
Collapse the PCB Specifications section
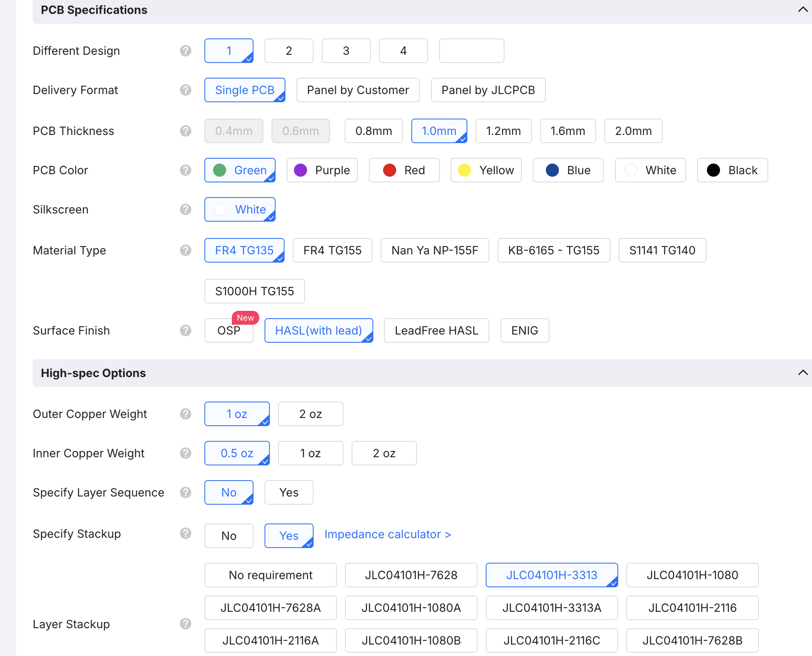pyautogui.click(x=803, y=9)
